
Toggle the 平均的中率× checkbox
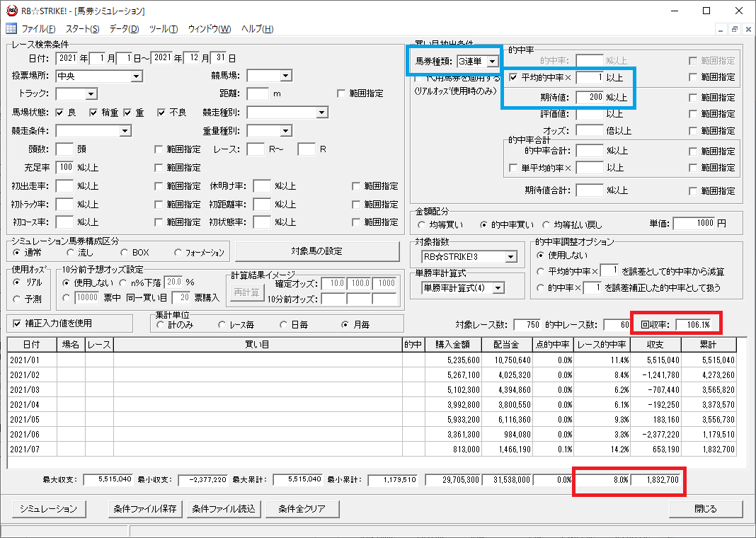coord(513,77)
